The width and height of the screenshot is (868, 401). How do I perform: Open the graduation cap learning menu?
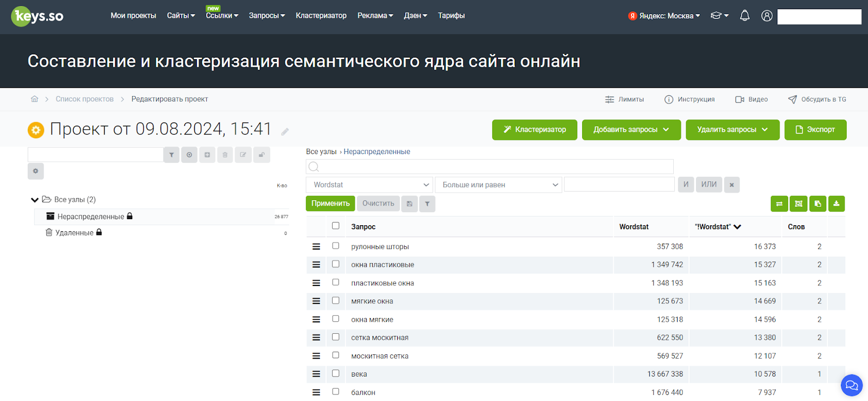[719, 16]
